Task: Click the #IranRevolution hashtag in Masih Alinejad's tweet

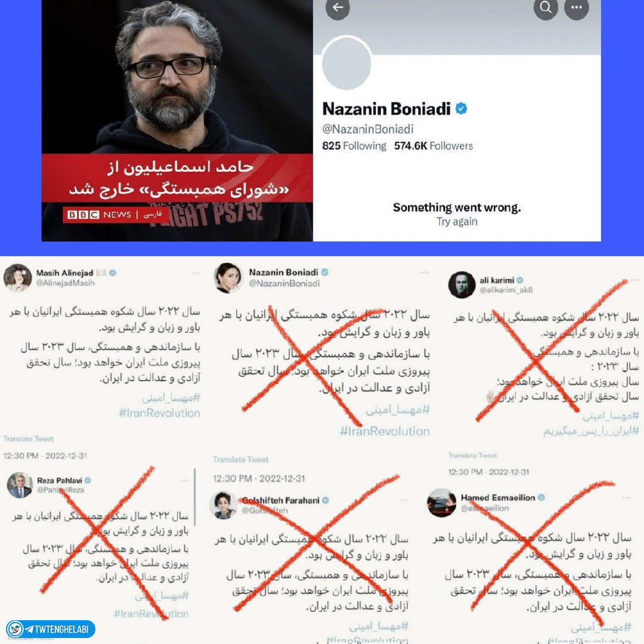Action: pyautogui.click(x=159, y=413)
